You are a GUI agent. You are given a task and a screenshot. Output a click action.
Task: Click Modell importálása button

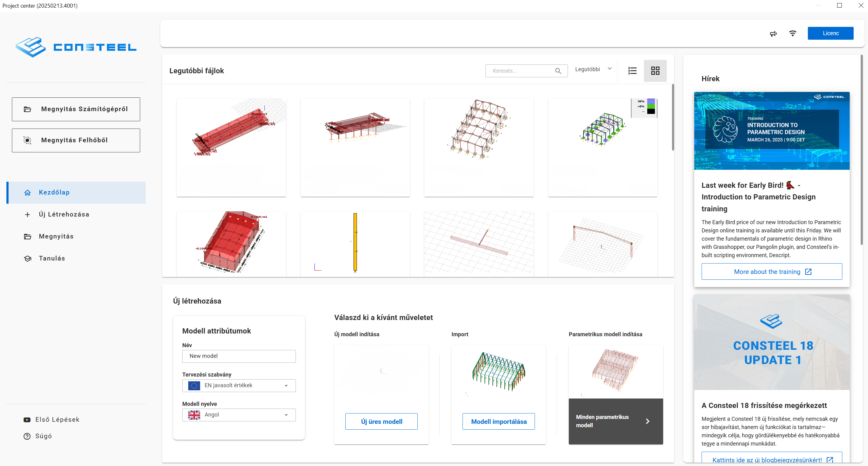point(499,421)
